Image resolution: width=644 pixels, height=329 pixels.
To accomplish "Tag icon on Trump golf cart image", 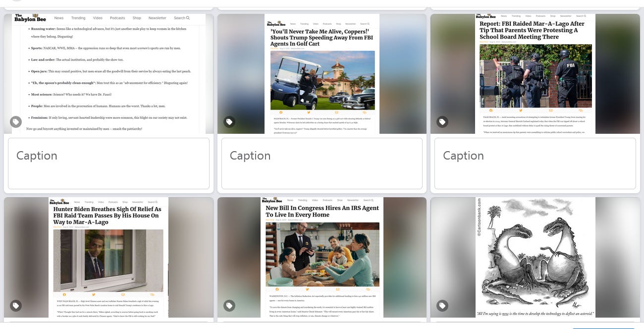I will [x=229, y=122].
